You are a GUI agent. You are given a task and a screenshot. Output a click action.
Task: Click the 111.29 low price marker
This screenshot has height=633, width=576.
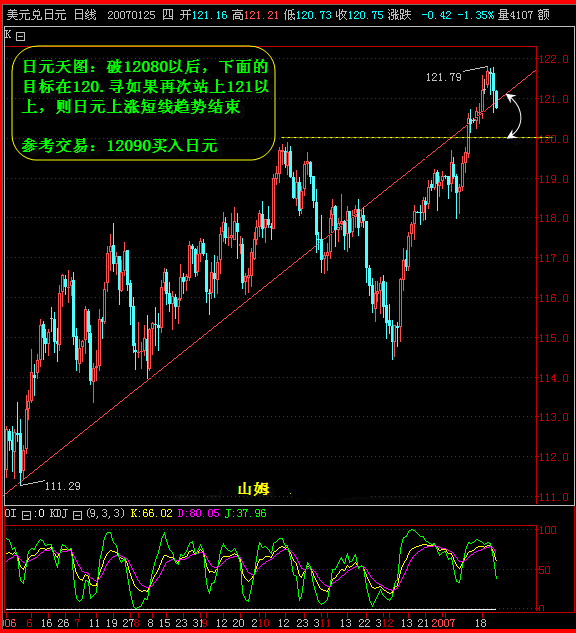(x=63, y=486)
